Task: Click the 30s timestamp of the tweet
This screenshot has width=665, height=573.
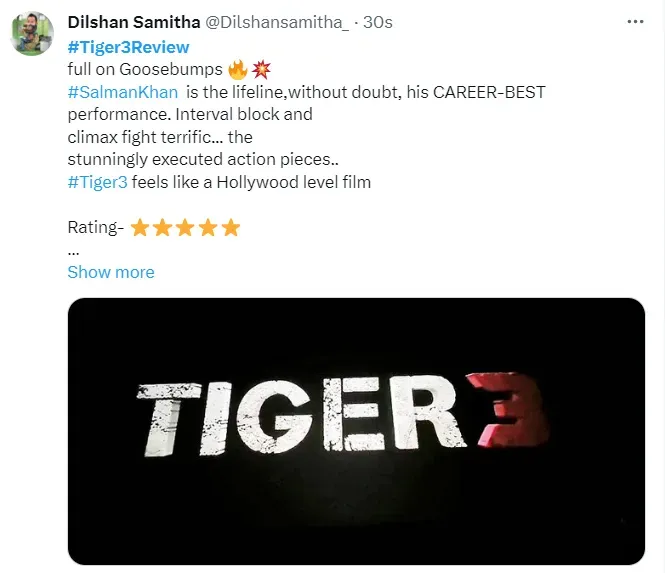Action: [x=377, y=22]
